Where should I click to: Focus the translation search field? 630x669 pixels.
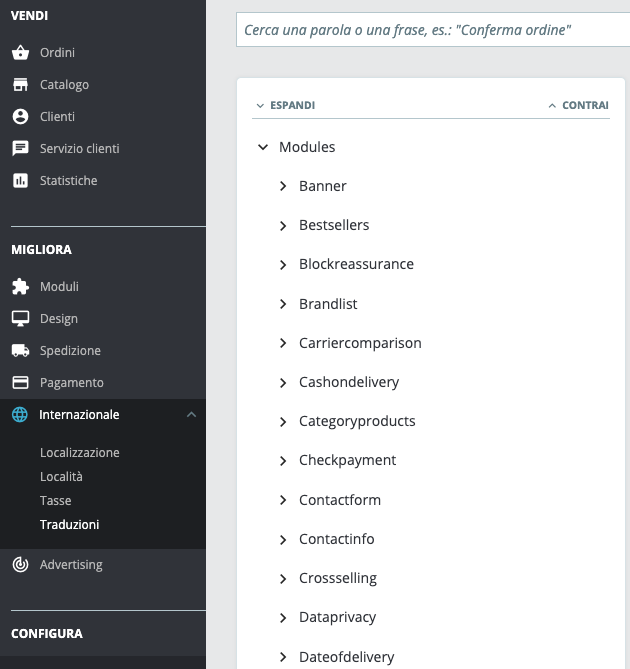pyautogui.click(x=430, y=30)
